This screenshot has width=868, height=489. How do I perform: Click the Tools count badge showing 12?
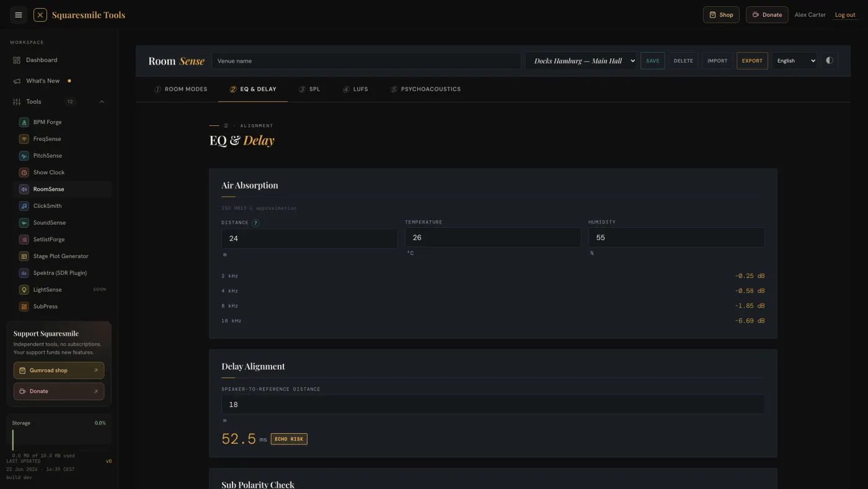coord(70,102)
